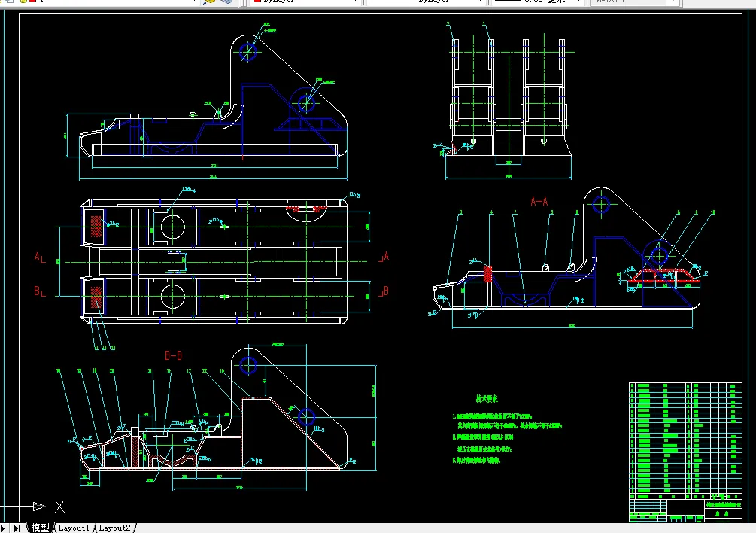Viewport: 756px width, 533px height.
Task: Switch to the 模型 model tab
Action: pyautogui.click(x=40, y=528)
